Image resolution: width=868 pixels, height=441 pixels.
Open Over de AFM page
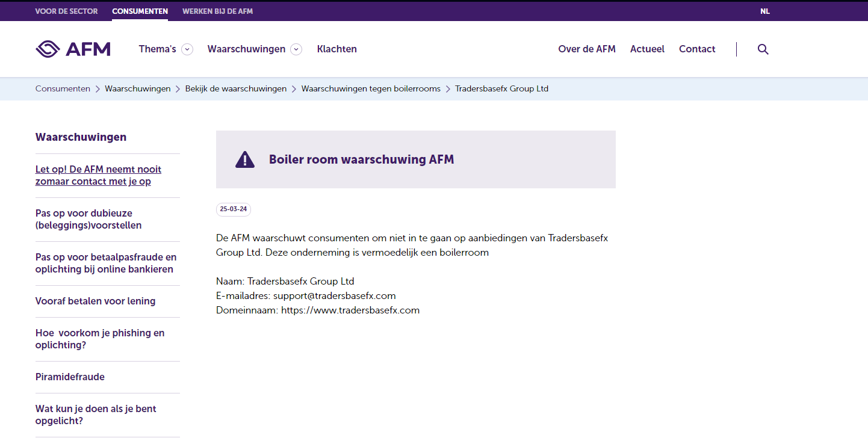pyautogui.click(x=587, y=49)
